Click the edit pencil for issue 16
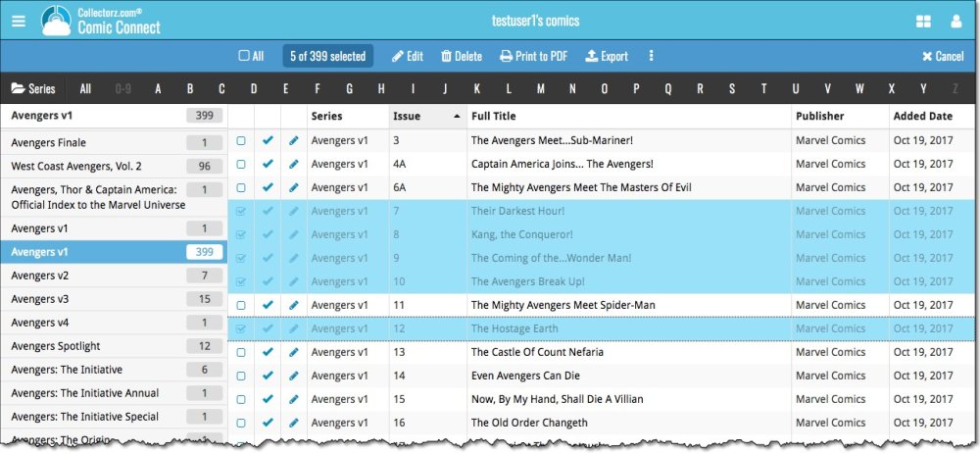 click(x=294, y=423)
